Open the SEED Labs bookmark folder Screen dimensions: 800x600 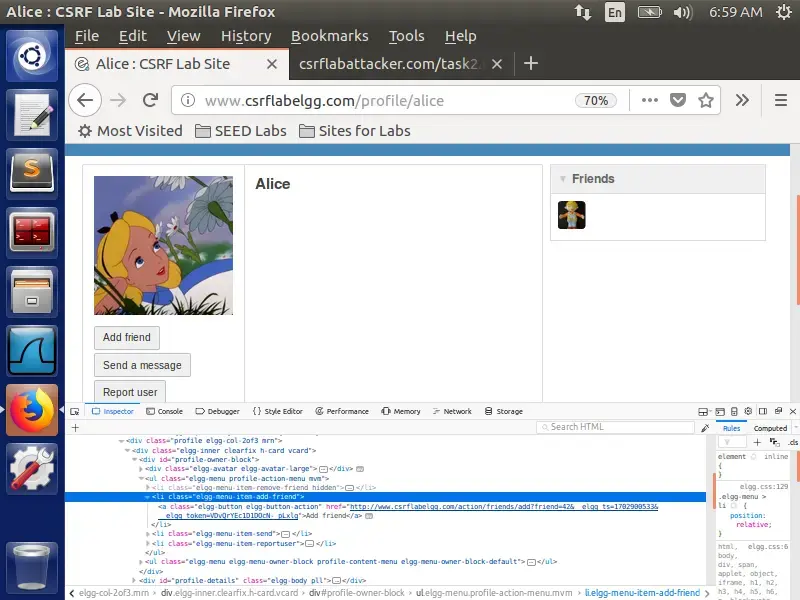point(241,131)
